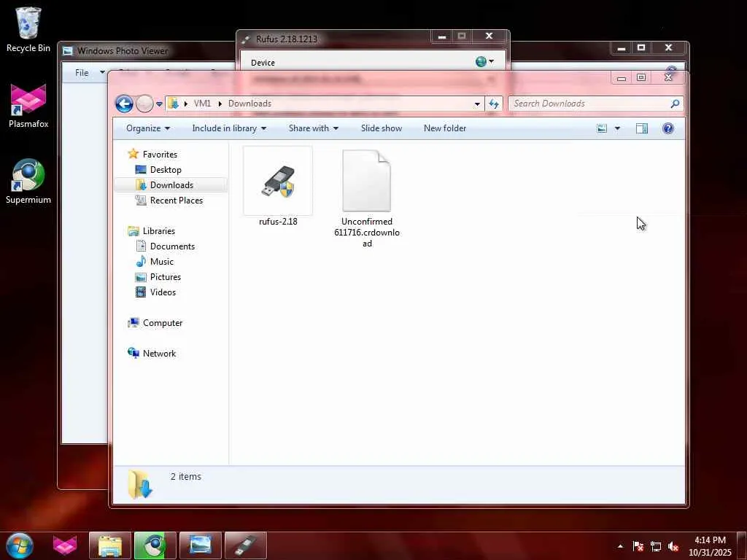This screenshot has height=560, width=747.
Task: Open the Recycle Bin desktop icon
Action: [28, 29]
